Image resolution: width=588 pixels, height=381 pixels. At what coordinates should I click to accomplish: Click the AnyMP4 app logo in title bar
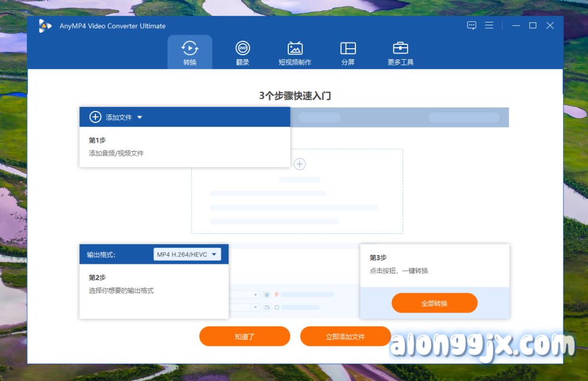coord(45,26)
